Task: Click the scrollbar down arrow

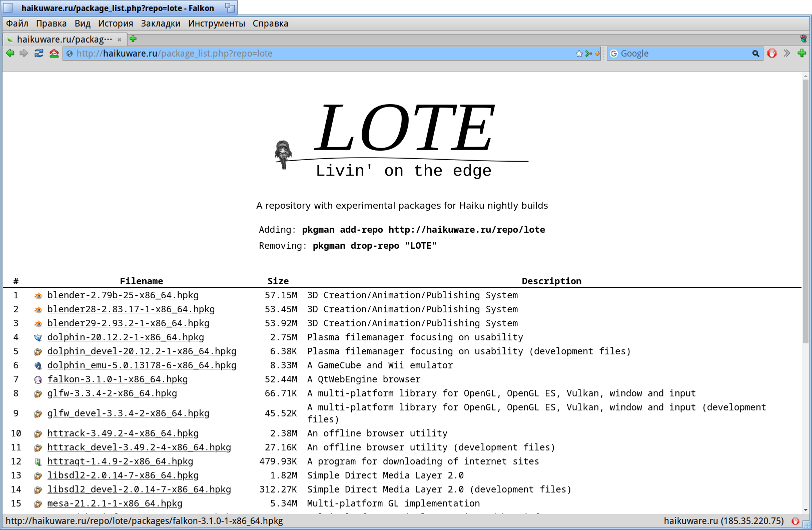Action: 805,510
